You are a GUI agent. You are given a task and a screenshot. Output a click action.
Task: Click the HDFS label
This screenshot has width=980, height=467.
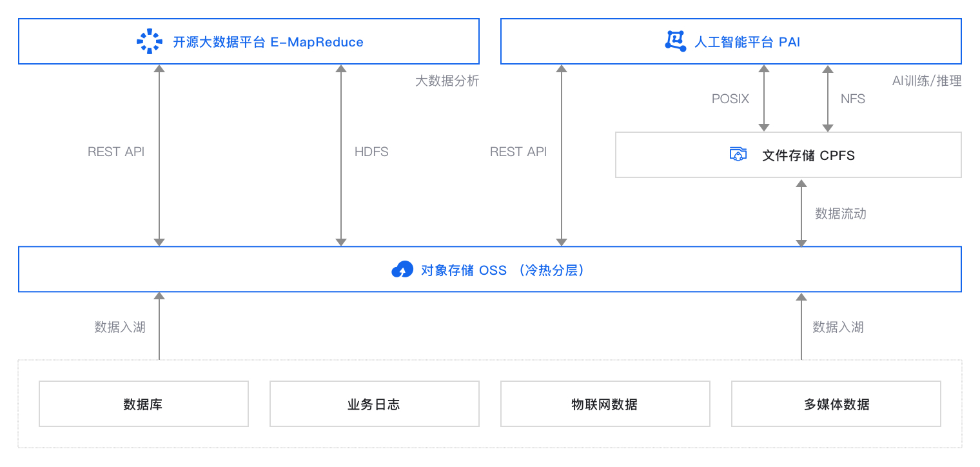pyautogui.click(x=371, y=152)
